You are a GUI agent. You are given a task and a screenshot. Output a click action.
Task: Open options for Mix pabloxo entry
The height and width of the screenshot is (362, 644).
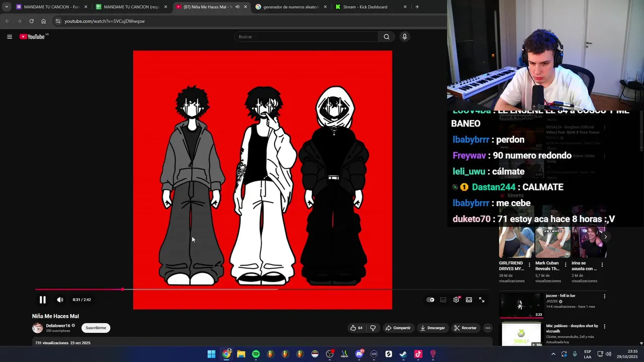(604, 326)
